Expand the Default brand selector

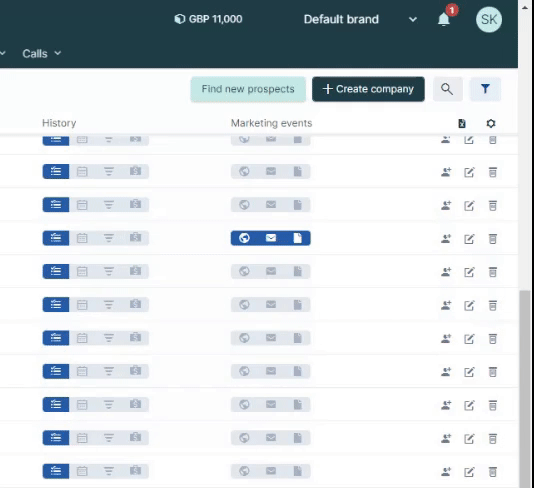click(x=360, y=19)
